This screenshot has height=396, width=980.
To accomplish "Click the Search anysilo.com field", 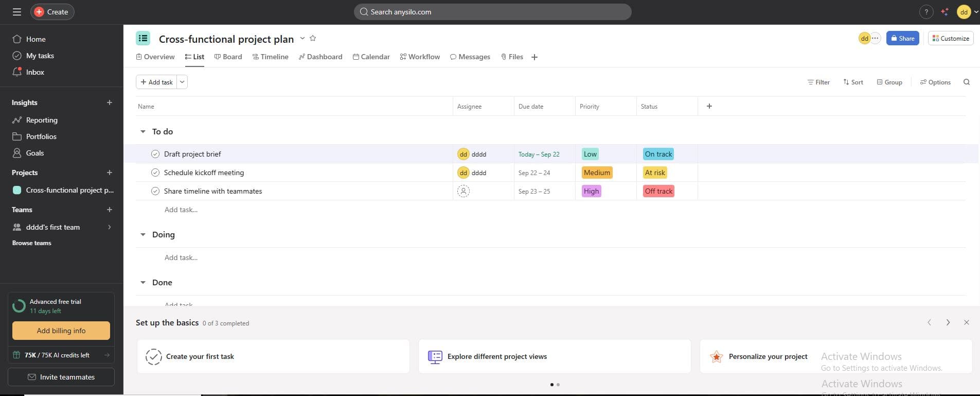I will pyautogui.click(x=492, y=12).
